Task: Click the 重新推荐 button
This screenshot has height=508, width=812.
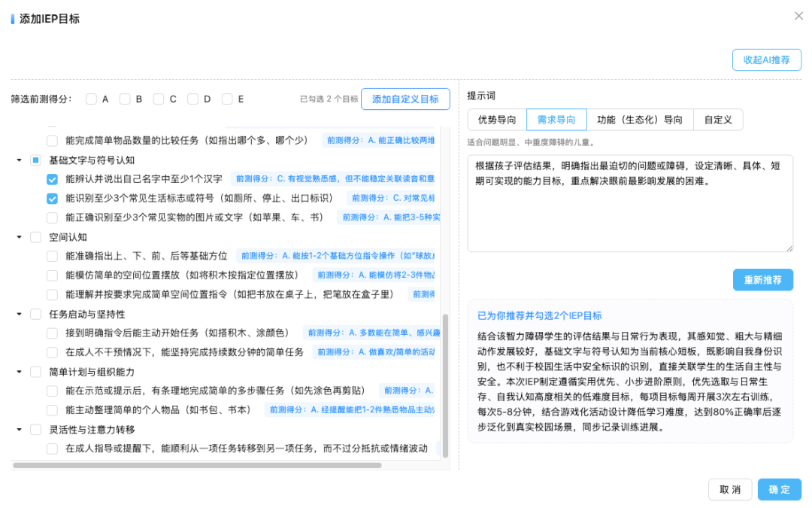Action: click(x=763, y=280)
